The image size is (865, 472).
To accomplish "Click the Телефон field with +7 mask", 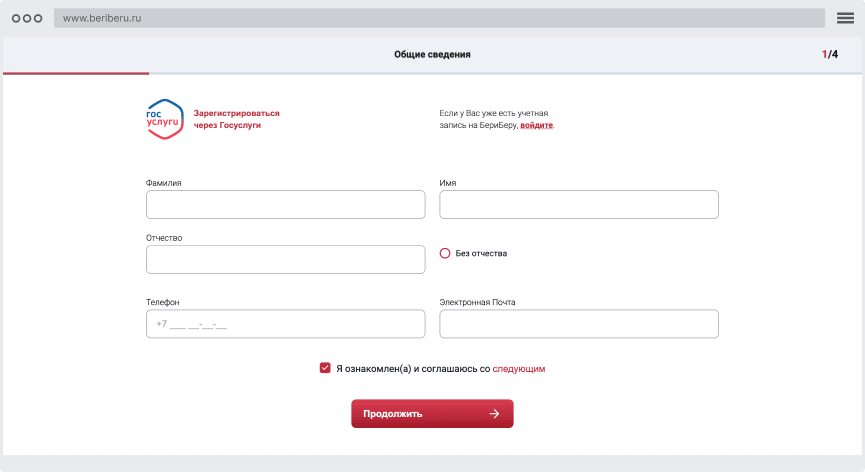I will click(x=286, y=324).
